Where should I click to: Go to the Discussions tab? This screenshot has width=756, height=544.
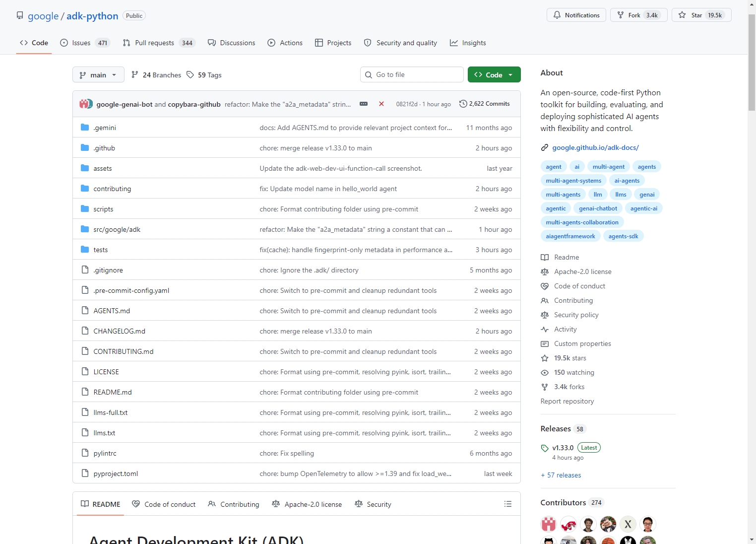click(232, 43)
